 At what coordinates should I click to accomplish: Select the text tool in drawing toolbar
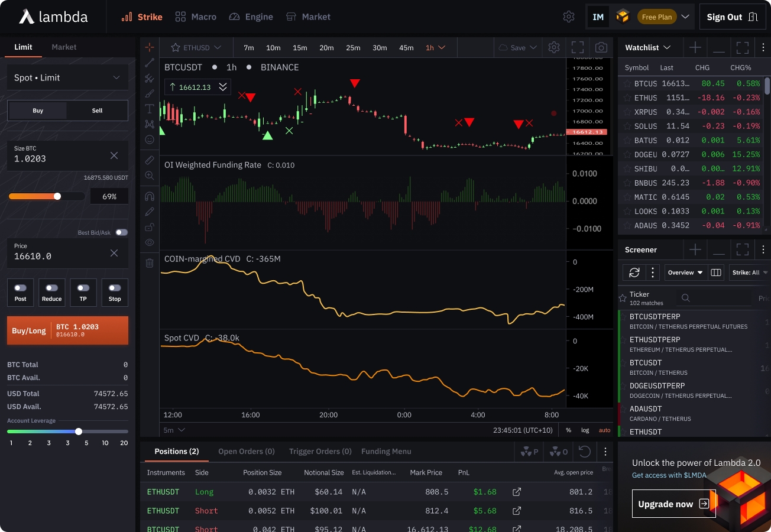[150, 109]
